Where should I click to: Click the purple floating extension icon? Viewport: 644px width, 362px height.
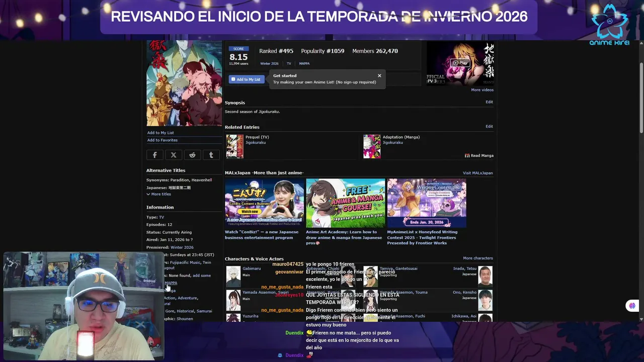pos(632,306)
